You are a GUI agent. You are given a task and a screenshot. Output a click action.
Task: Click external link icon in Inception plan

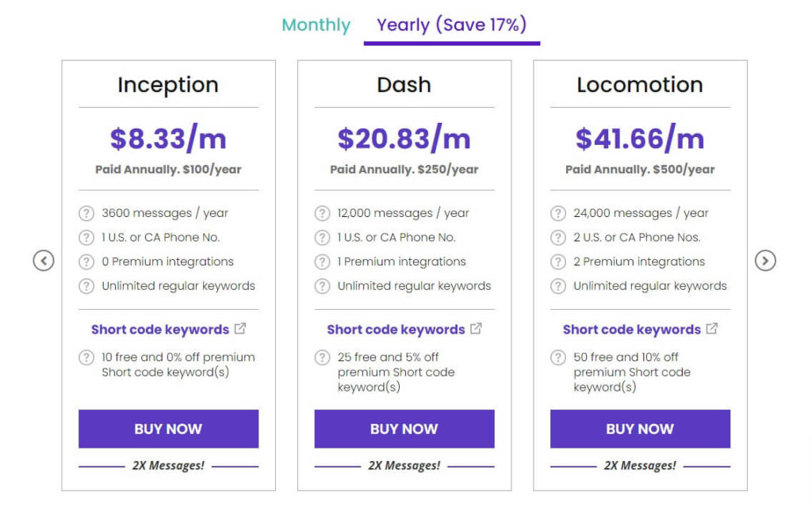pos(240,329)
